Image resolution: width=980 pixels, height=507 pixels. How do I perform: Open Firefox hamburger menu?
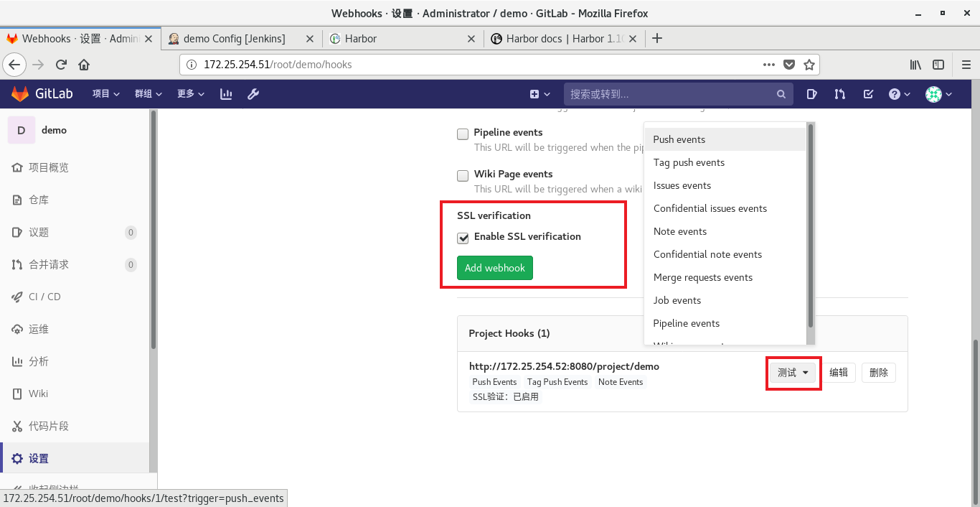click(965, 65)
